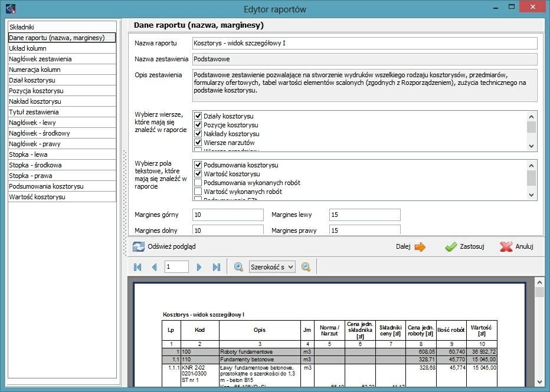Image resolution: width=550 pixels, height=392 pixels.
Task: Click the Anuluj button label
Action: [524, 246]
